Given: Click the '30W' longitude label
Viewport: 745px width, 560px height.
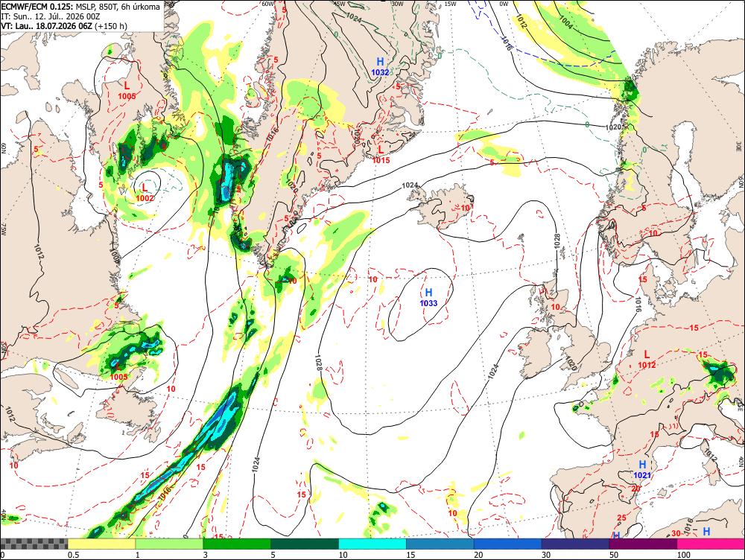Looking at the screenshot, I should 397,4.
